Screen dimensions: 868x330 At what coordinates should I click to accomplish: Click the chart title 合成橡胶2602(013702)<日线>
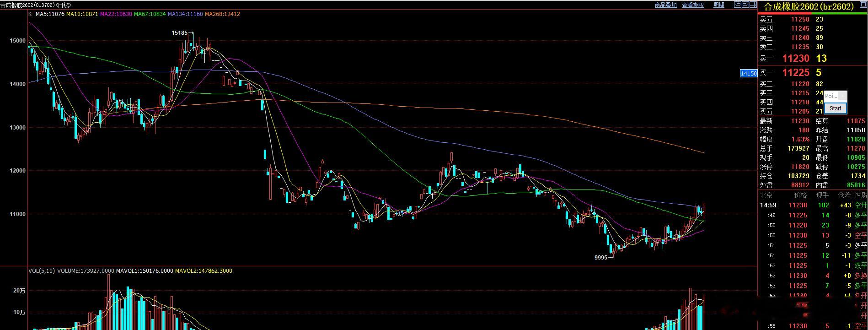click(x=36, y=5)
